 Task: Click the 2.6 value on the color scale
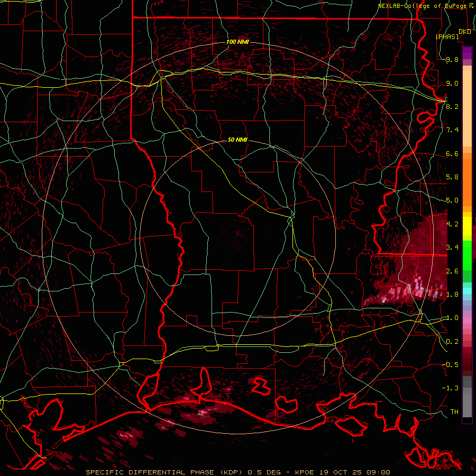(452, 271)
